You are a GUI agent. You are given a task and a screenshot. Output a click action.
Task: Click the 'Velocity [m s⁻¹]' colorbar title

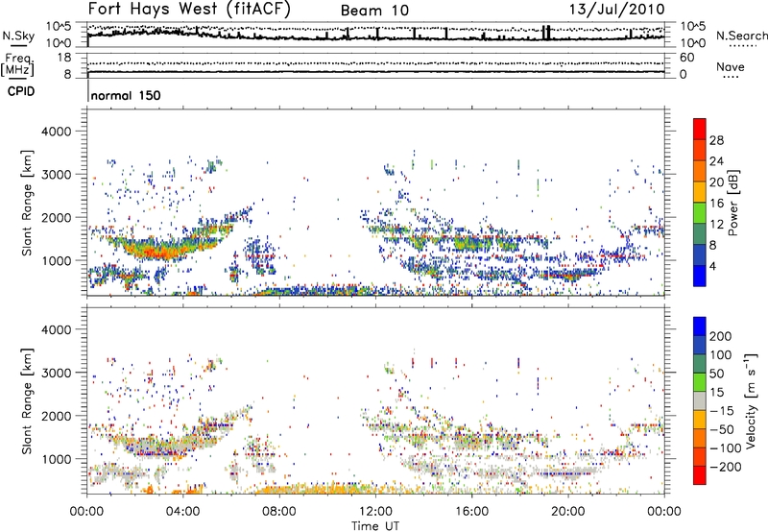click(x=750, y=400)
